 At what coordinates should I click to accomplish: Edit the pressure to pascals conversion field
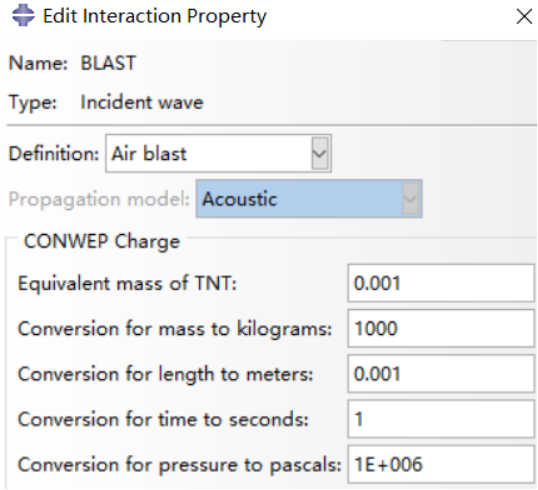coord(441,464)
